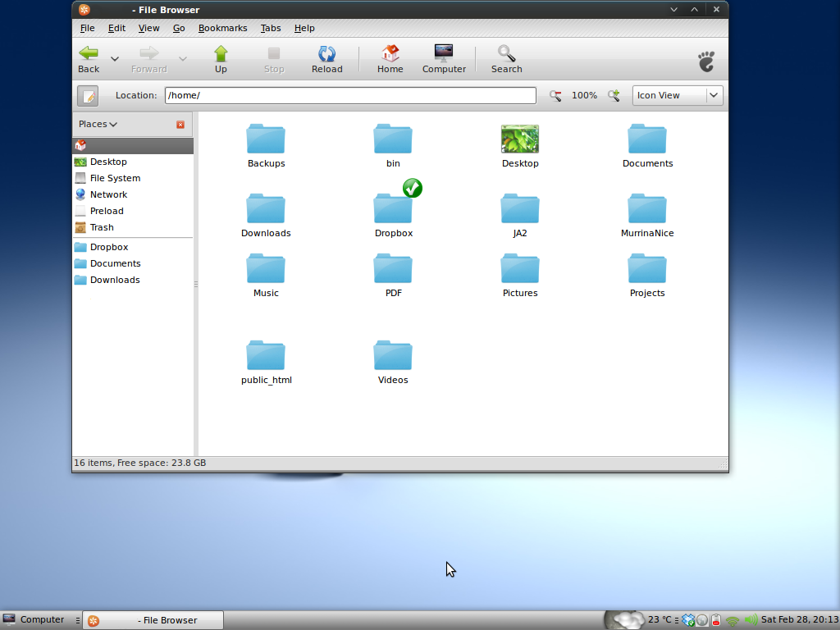This screenshot has width=840, height=630.
Task: Select the Downloads folder icon in main pane
Action: click(266, 209)
